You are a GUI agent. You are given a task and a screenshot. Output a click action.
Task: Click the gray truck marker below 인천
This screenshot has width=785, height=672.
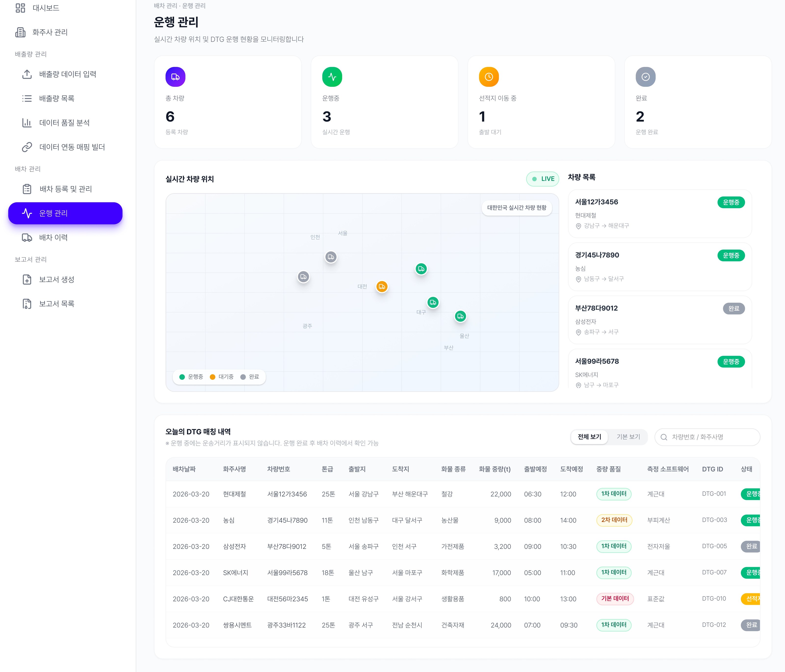point(331,257)
